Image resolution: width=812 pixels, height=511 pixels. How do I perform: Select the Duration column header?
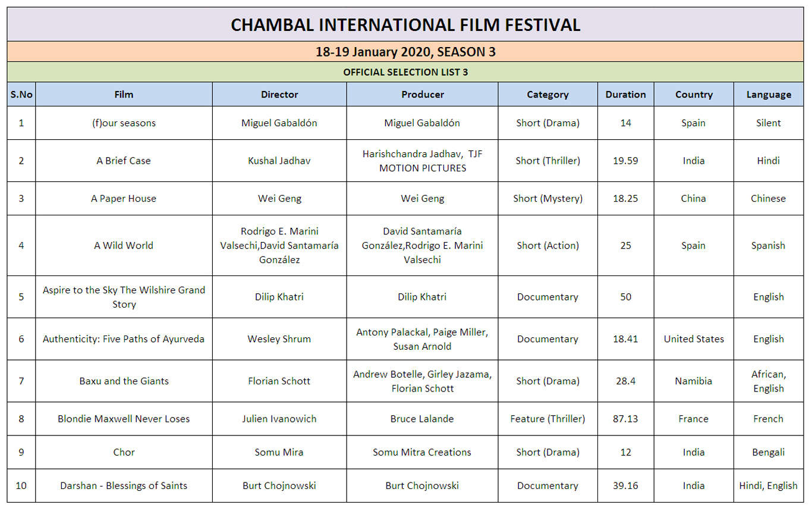625,94
